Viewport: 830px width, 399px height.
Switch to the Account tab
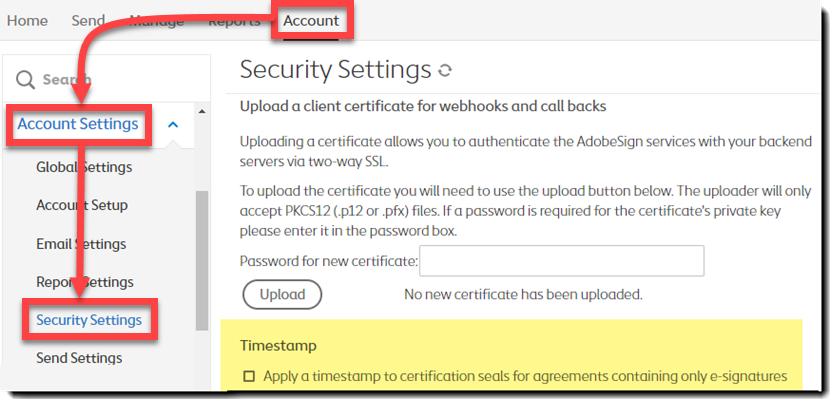pyautogui.click(x=311, y=21)
